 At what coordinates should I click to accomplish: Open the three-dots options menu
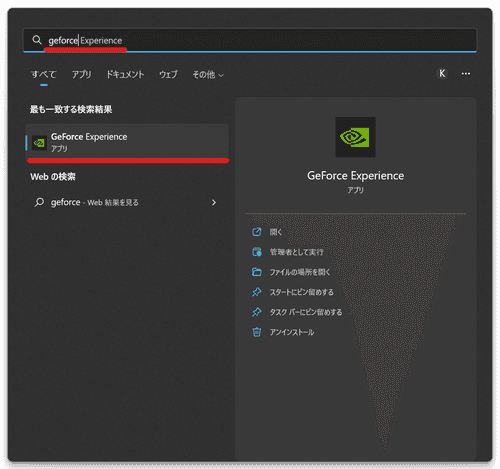(466, 74)
